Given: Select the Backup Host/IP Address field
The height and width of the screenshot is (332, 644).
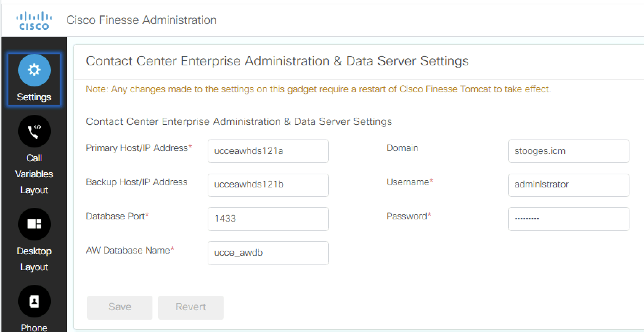Looking at the screenshot, I should tap(268, 185).
